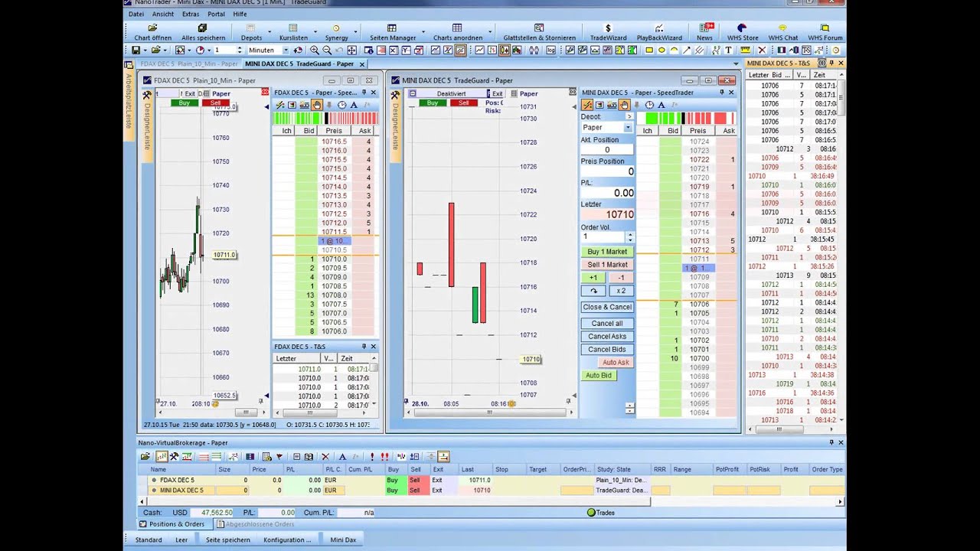Pin the FDAX DEC 5 T&S panel
The width and height of the screenshot is (980, 551).
(x=364, y=347)
